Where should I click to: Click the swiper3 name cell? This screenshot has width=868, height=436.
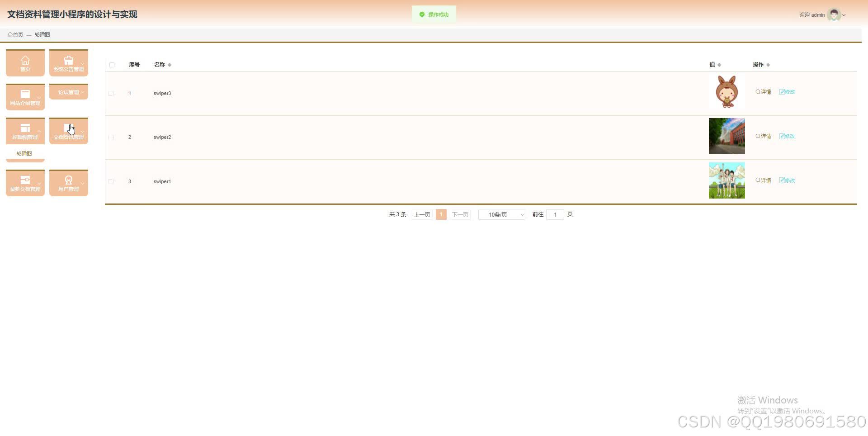[x=162, y=93]
